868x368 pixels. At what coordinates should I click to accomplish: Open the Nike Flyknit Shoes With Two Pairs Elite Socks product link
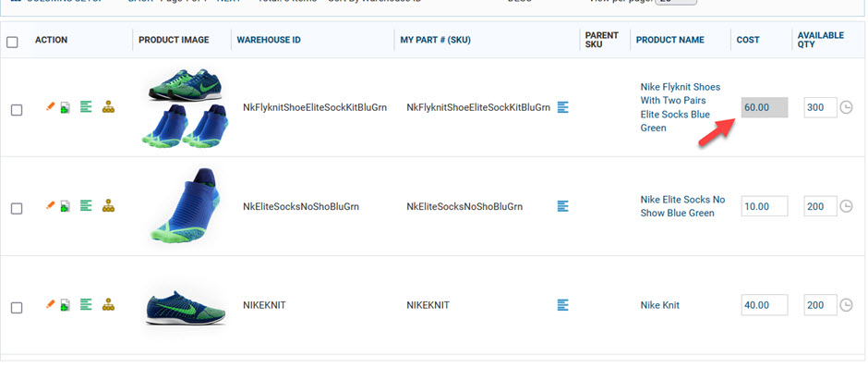point(681,107)
